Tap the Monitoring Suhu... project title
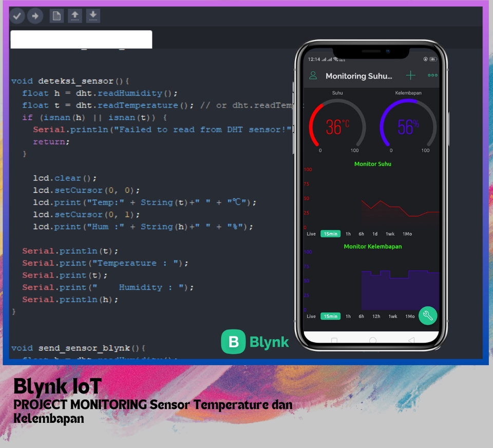This screenshot has width=493, height=448. pyautogui.click(x=359, y=76)
